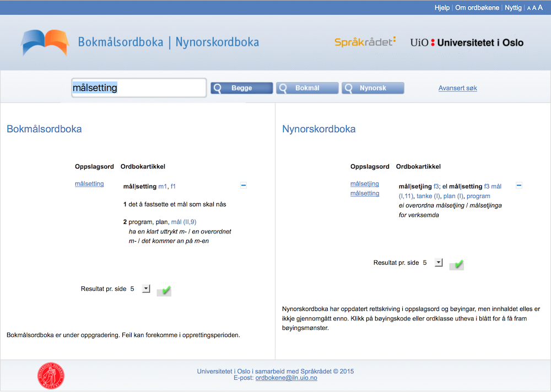Screen dimensions: 551x392
Task: Select the smallest font size A
Action: click(x=529, y=8)
